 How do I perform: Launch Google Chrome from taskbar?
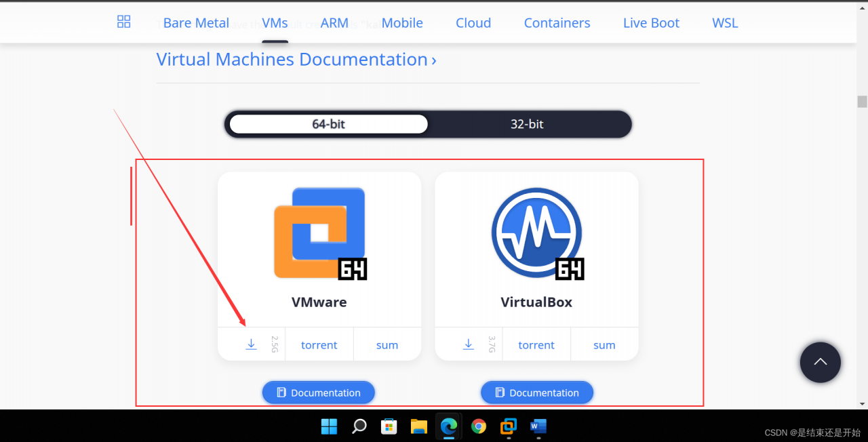[479, 426]
